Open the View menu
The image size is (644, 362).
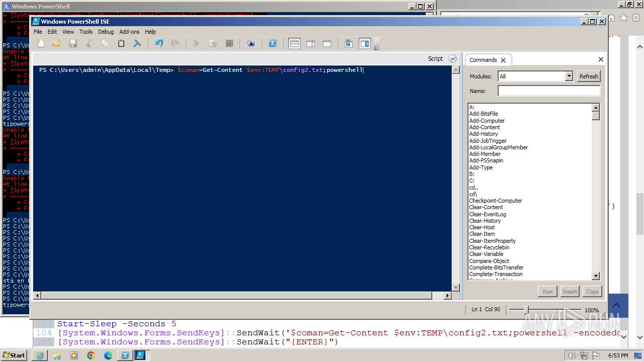pyautogui.click(x=68, y=32)
